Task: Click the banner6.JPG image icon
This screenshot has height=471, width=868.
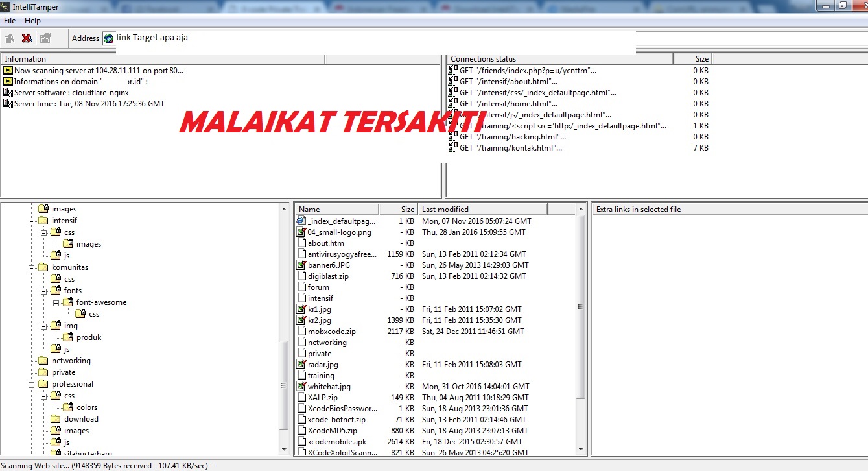Action: point(301,265)
